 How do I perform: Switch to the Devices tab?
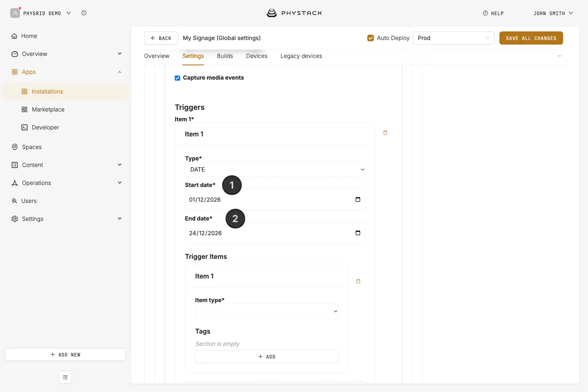(257, 56)
